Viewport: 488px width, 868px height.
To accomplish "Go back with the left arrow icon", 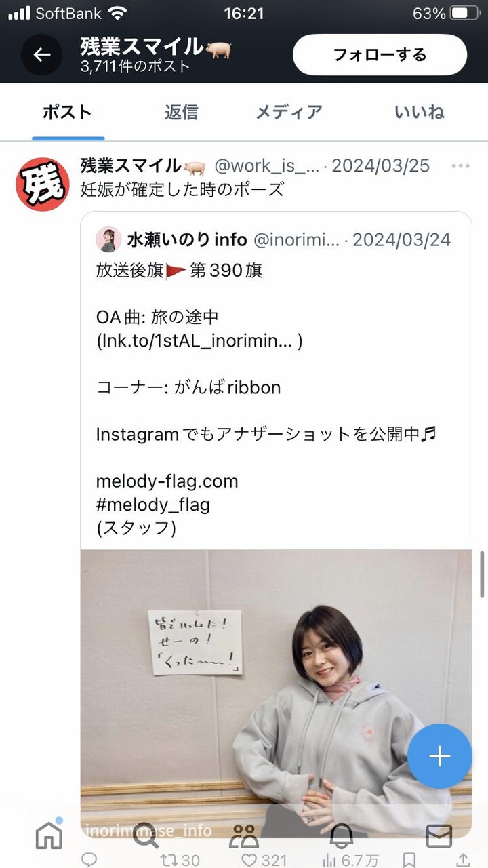I will [x=42, y=55].
